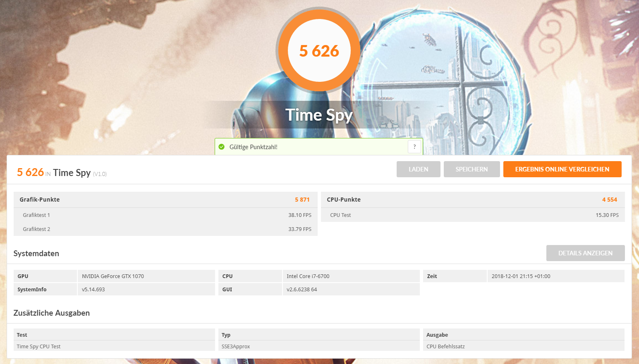Click the green valid score checkmark icon

(222, 147)
